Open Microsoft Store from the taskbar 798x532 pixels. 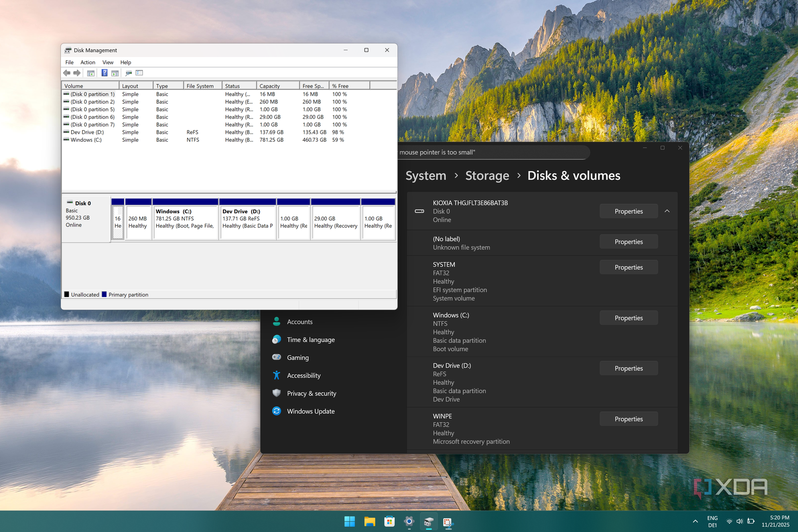389,521
